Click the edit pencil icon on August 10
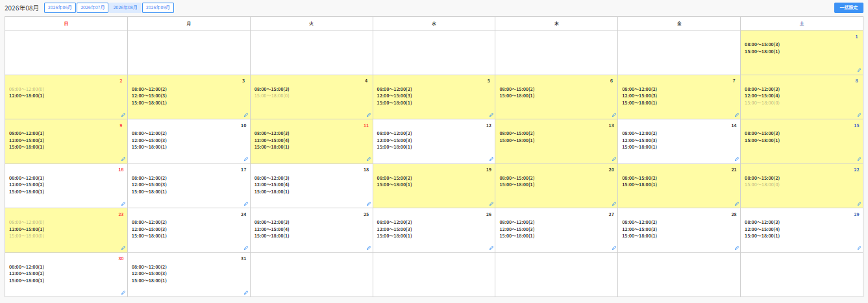868x303 pixels. tap(246, 159)
